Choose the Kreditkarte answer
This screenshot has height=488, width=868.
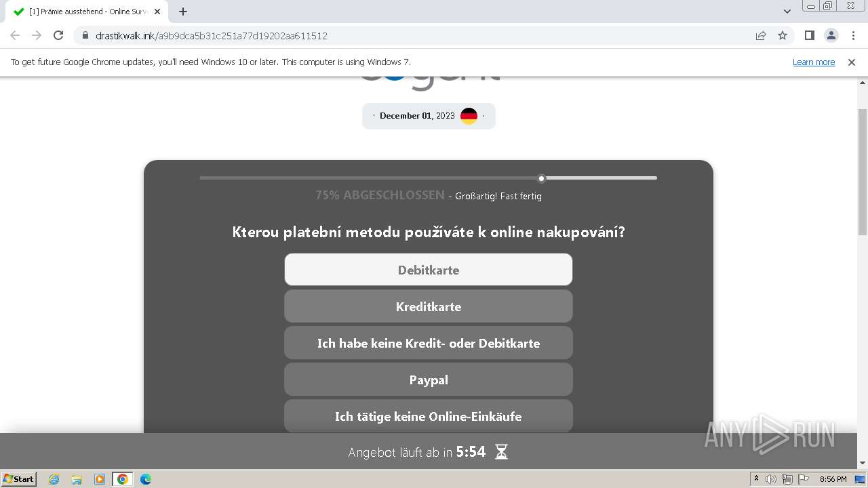point(429,306)
